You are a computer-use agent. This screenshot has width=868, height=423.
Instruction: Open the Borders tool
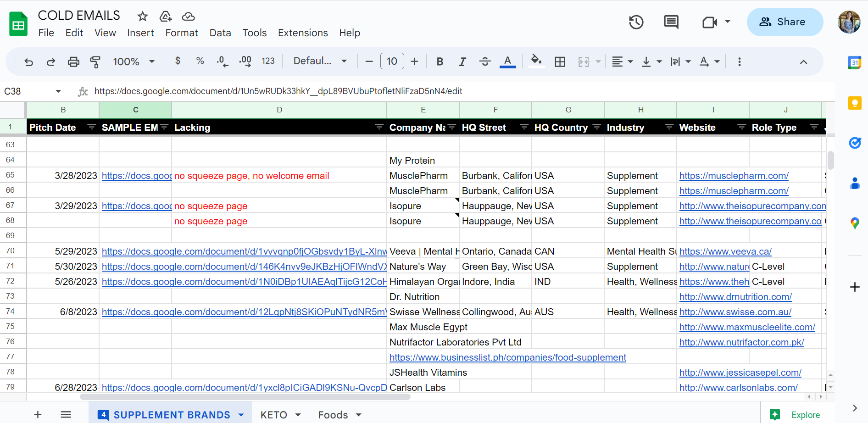tap(560, 61)
